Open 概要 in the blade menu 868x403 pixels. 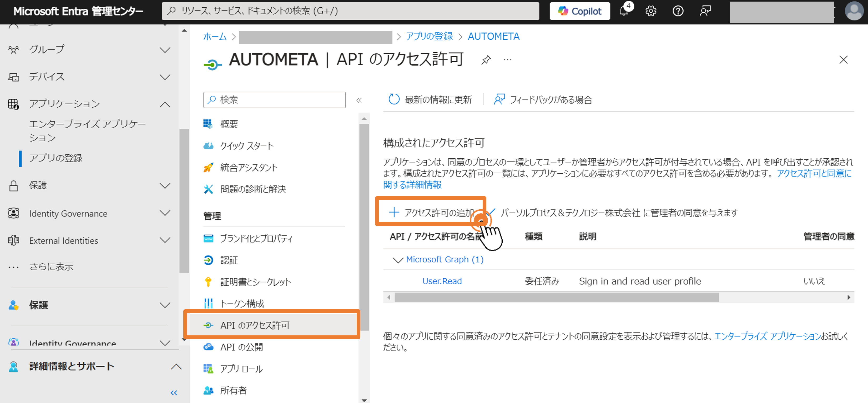pos(229,124)
